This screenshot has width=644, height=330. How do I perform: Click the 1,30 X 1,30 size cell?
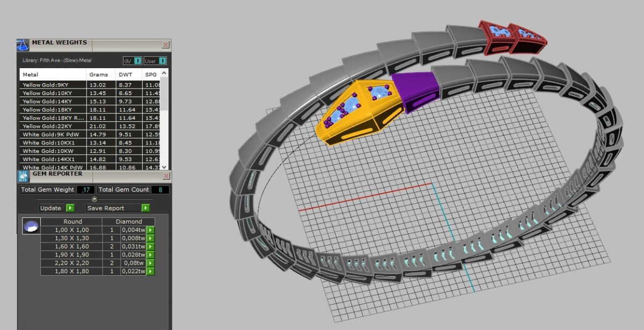click(x=71, y=238)
